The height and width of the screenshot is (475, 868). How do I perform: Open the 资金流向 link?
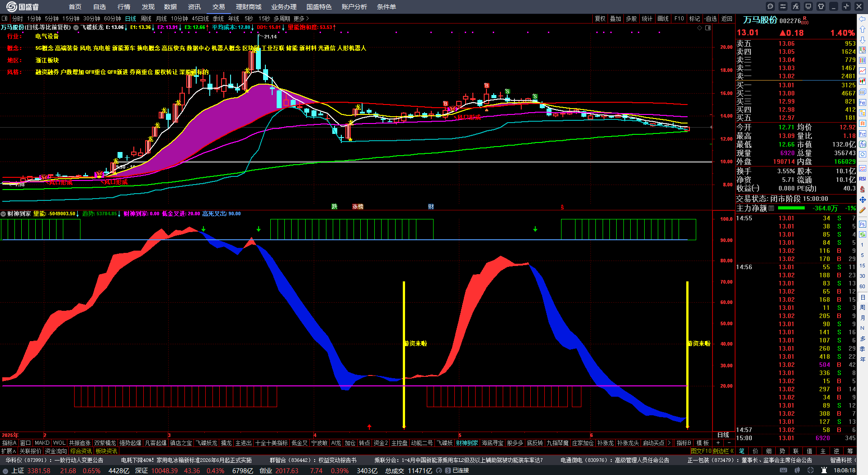pos(56,451)
